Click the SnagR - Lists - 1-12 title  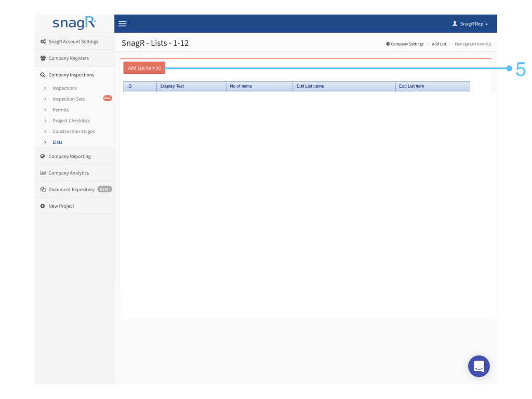155,43
